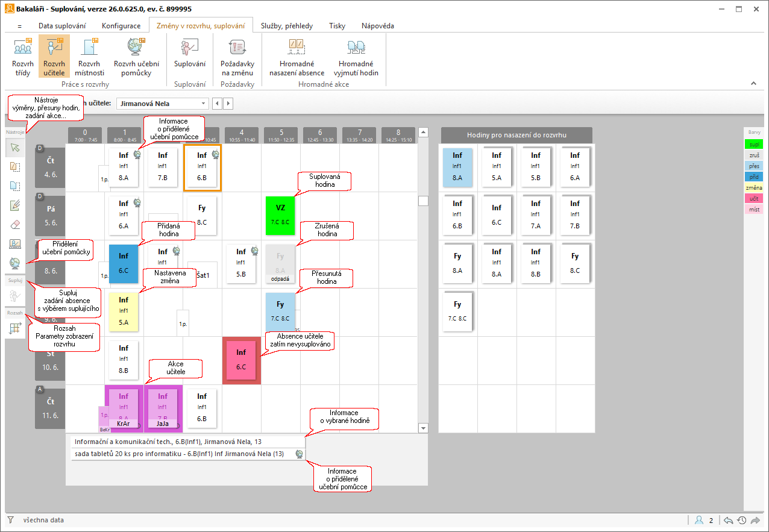Select Rozvrh učitele ribbon button
The height and width of the screenshot is (532, 769).
[54, 56]
